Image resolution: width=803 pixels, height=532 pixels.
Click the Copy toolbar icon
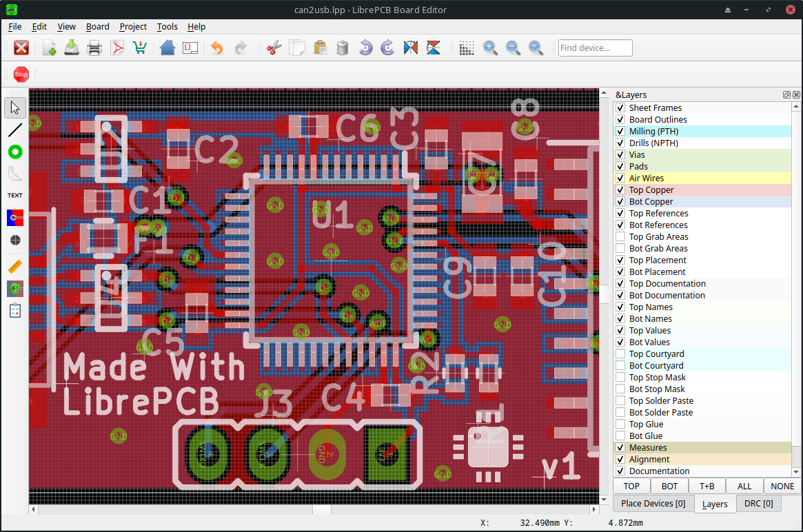(297, 48)
